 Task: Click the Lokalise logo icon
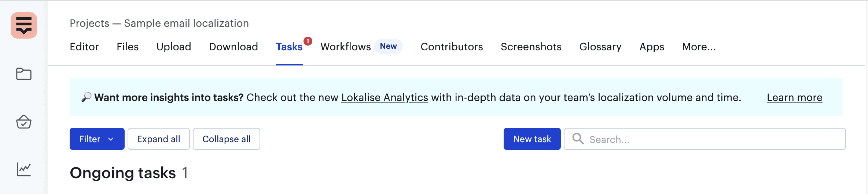tap(24, 25)
